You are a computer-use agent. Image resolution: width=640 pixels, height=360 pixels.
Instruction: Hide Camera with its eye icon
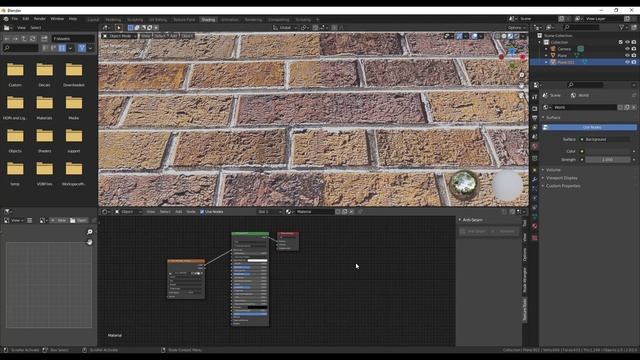(627, 49)
